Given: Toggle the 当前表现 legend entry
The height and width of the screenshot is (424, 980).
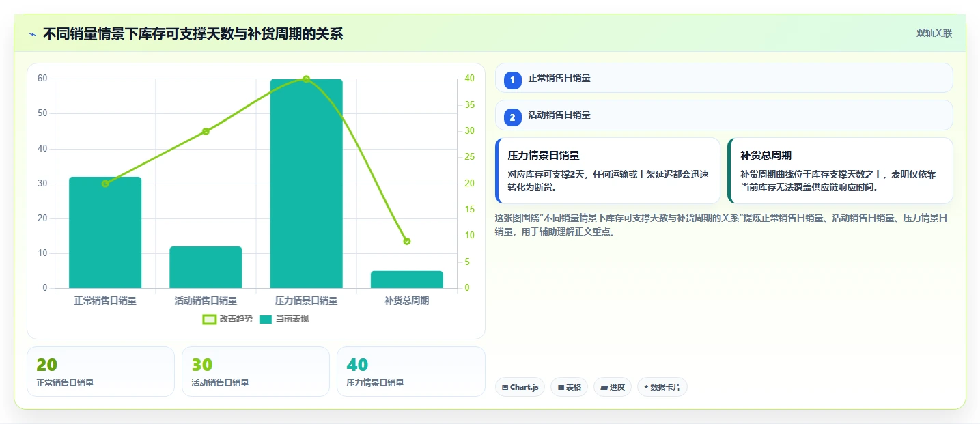Looking at the screenshot, I should (284, 319).
